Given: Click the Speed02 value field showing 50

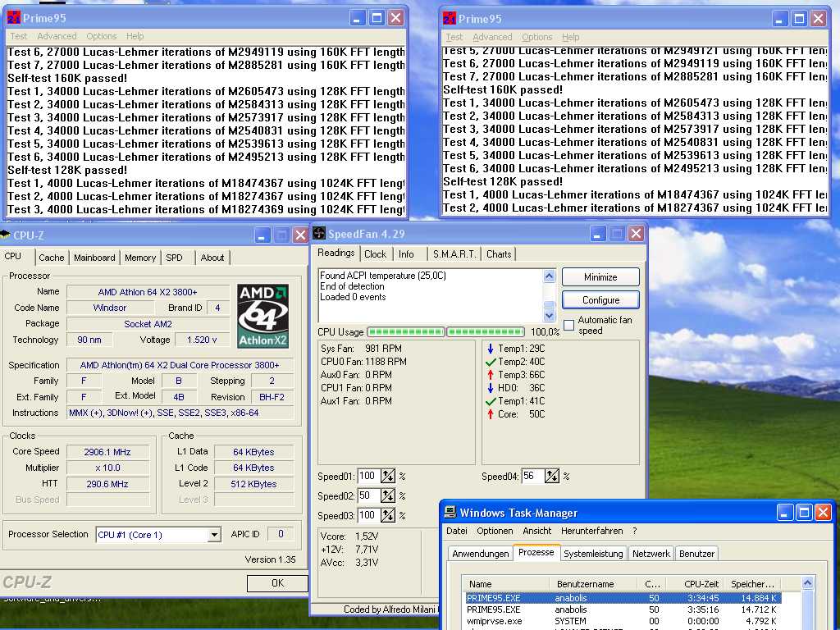Looking at the screenshot, I should (368, 495).
